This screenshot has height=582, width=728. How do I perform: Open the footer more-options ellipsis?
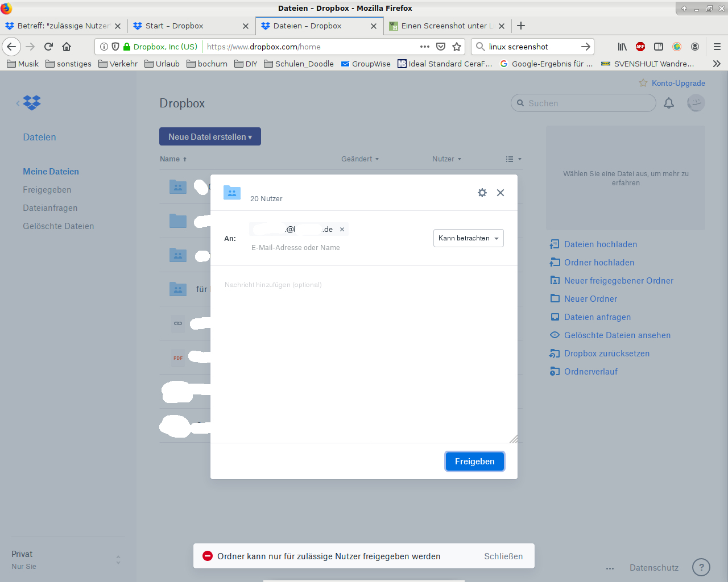tap(610, 568)
